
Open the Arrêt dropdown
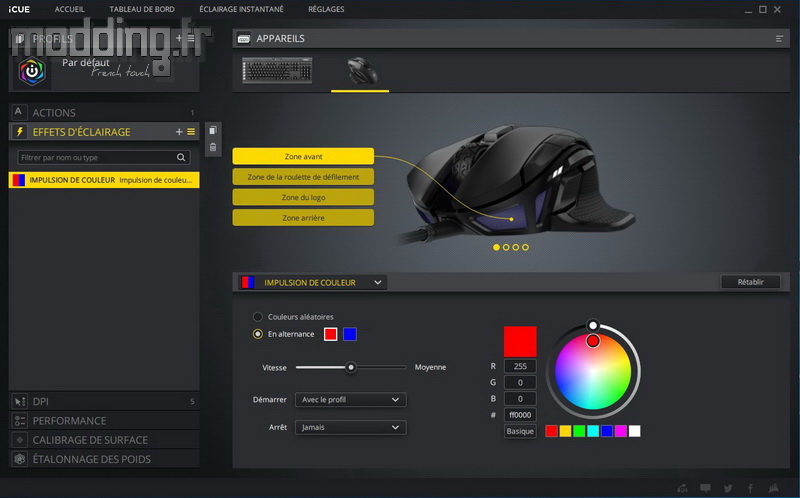coord(351,427)
